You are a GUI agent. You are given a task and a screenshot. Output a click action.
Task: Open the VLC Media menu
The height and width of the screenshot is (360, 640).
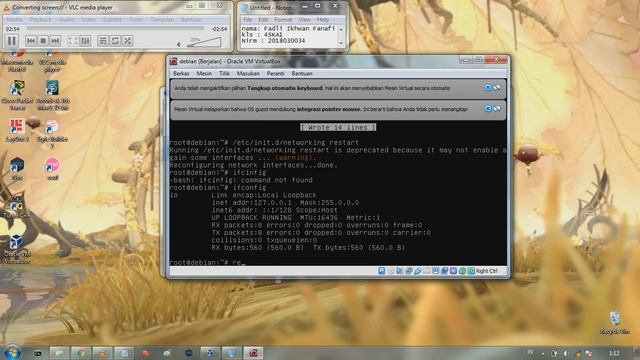click(15, 20)
